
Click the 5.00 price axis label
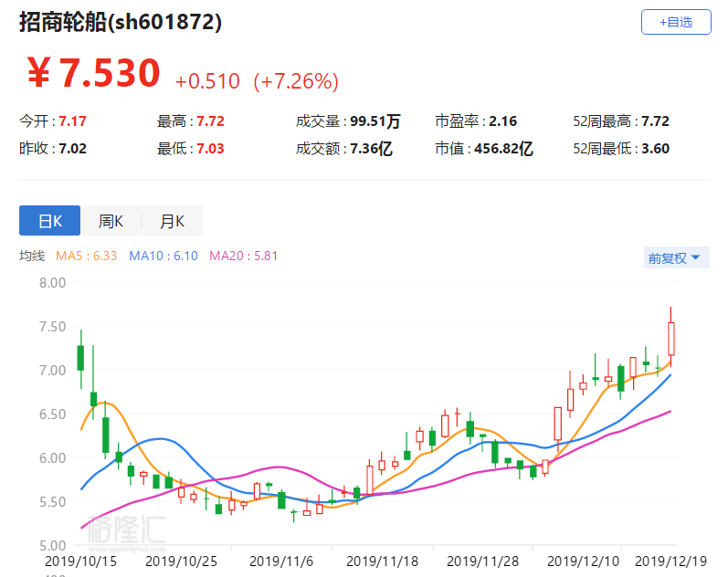52,545
